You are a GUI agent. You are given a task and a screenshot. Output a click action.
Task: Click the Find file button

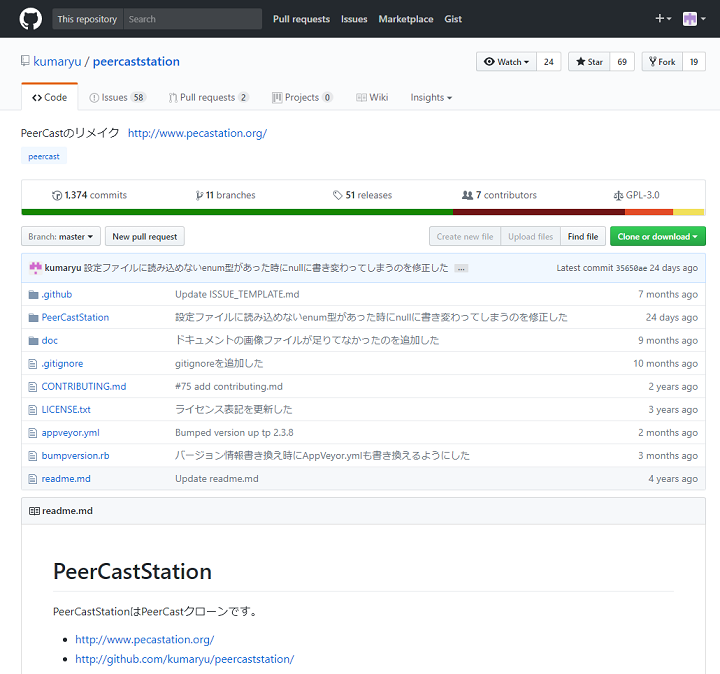[583, 236]
